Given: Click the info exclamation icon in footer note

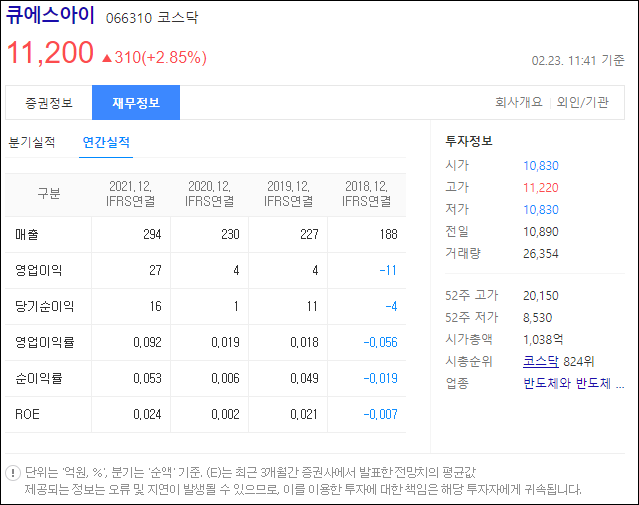Looking at the screenshot, I should [x=13, y=473].
